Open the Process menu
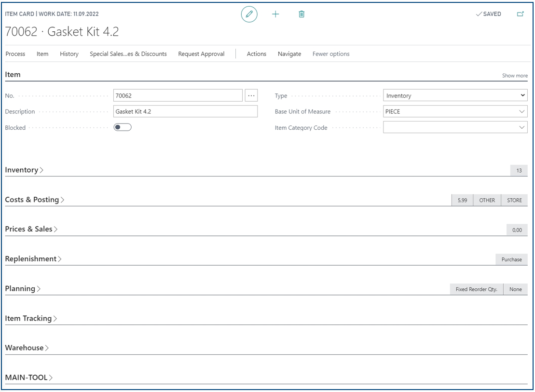 pos(15,54)
